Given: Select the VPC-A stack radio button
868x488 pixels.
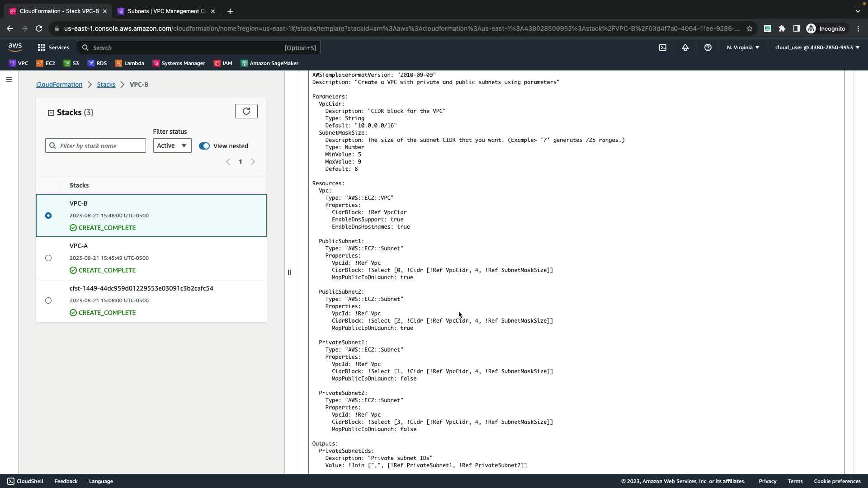Looking at the screenshot, I should click(x=48, y=258).
